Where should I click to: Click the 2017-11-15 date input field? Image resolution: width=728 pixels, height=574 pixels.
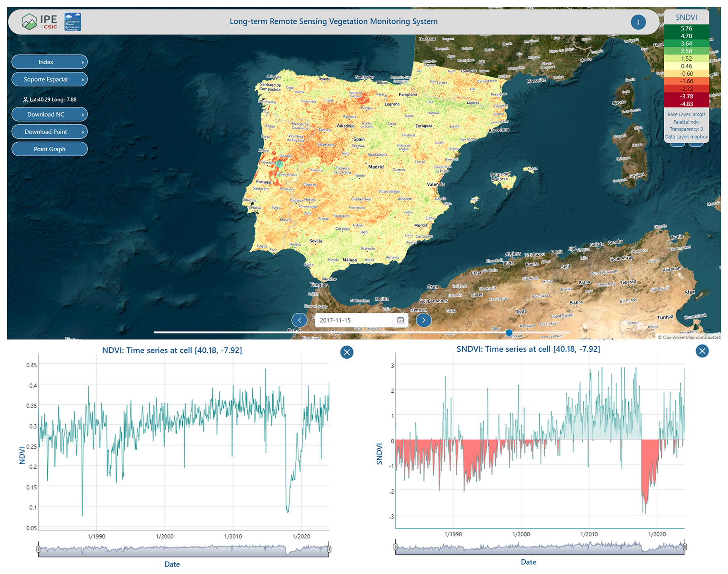pyautogui.click(x=354, y=320)
